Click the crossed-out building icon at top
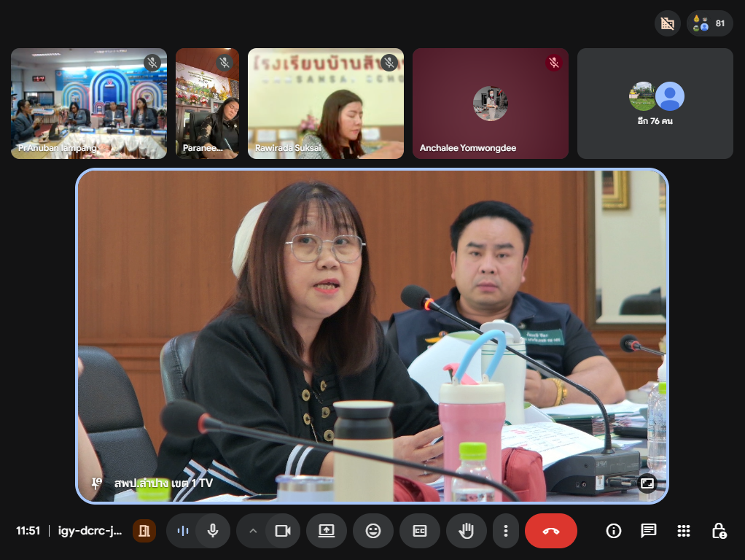This screenshot has width=745, height=560. [667, 23]
